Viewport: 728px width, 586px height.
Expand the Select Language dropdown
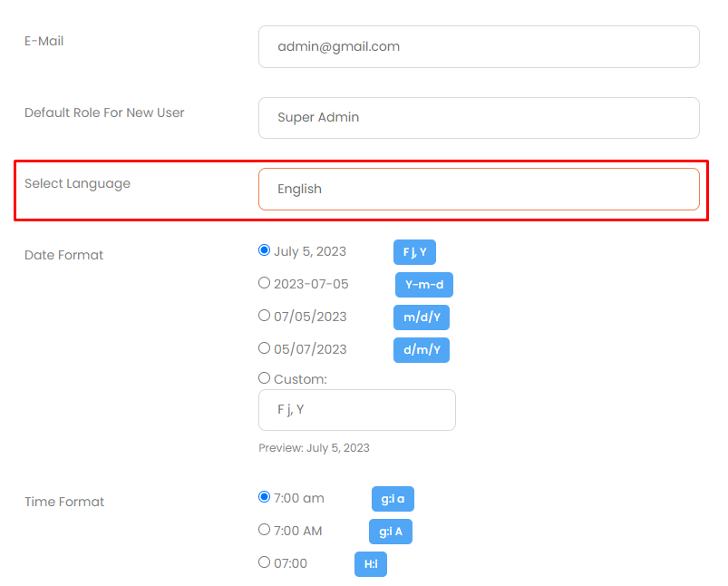pos(479,189)
